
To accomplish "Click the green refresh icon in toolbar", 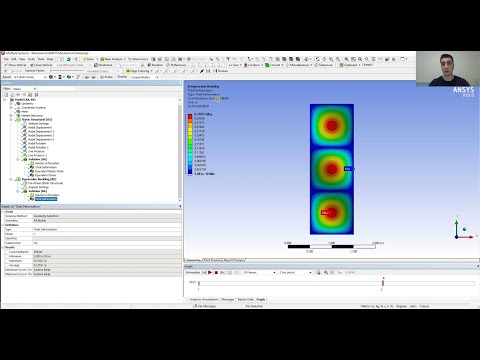I will point(68,59).
